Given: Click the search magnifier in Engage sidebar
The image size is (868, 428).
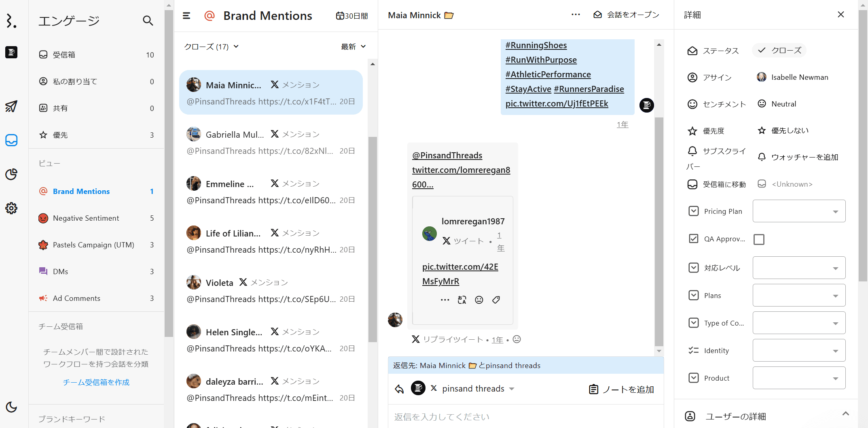Looking at the screenshot, I should tap(148, 21).
